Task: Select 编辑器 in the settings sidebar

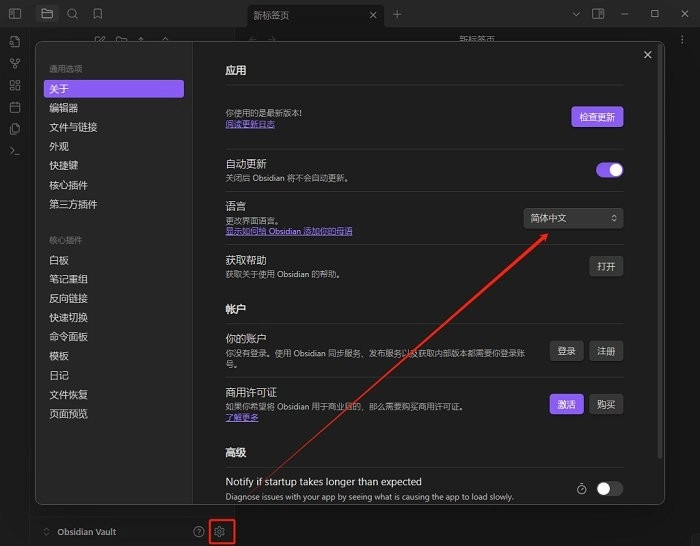Action: [64, 108]
